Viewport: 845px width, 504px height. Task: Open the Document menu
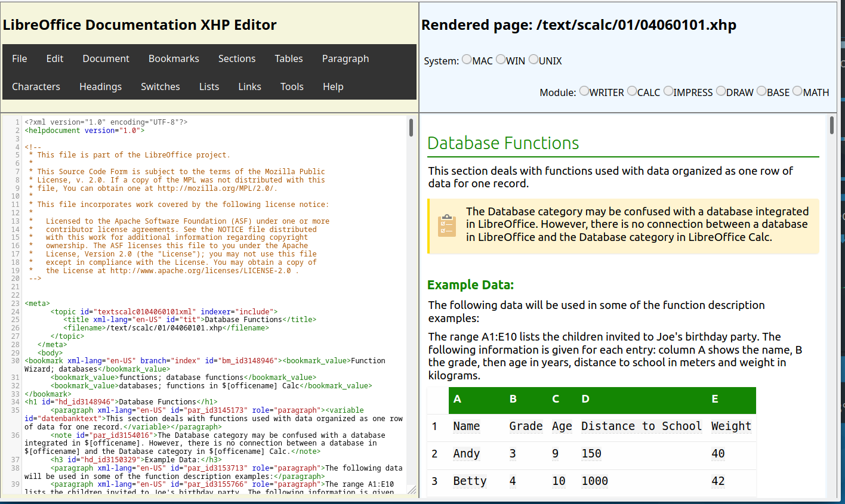[x=106, y=58]
